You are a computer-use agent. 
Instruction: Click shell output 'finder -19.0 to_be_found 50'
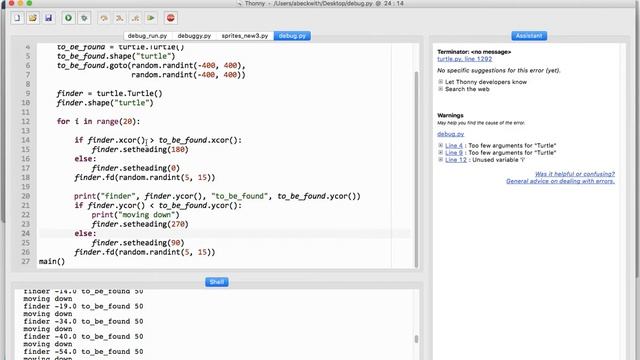coord(83,307)
